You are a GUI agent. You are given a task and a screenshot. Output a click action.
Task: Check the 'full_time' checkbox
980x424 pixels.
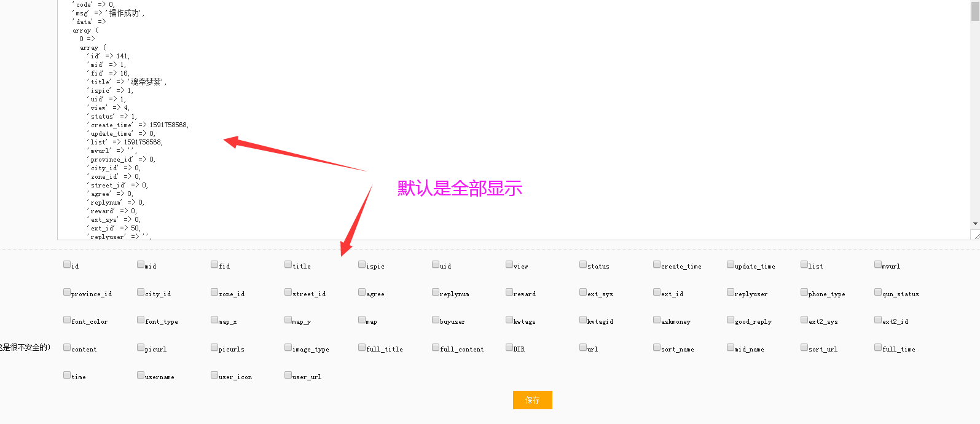(878, 348)
